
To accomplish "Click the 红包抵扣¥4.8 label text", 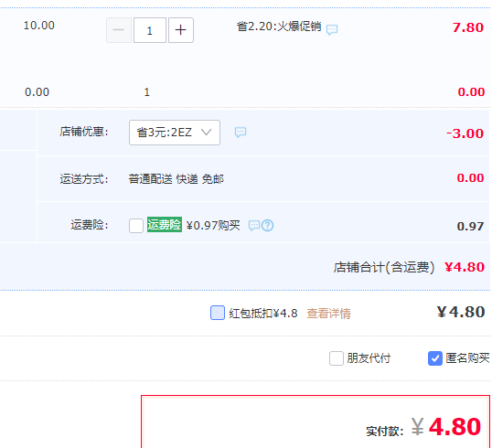I will (x=263, y=314).
